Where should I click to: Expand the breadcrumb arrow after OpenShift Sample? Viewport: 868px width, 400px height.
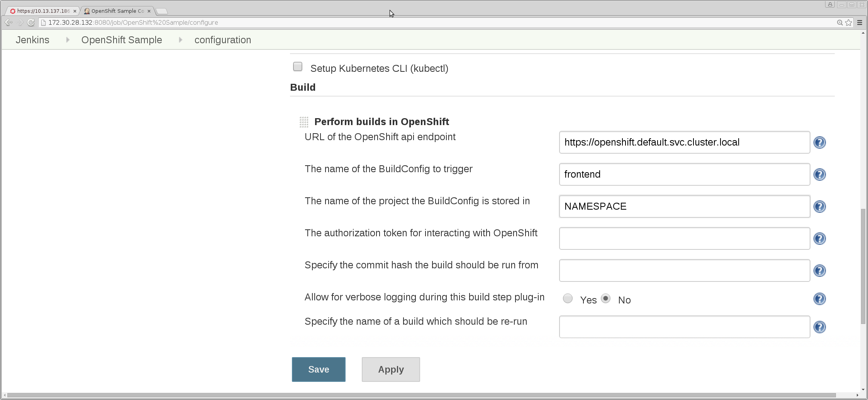pos(180,40)
